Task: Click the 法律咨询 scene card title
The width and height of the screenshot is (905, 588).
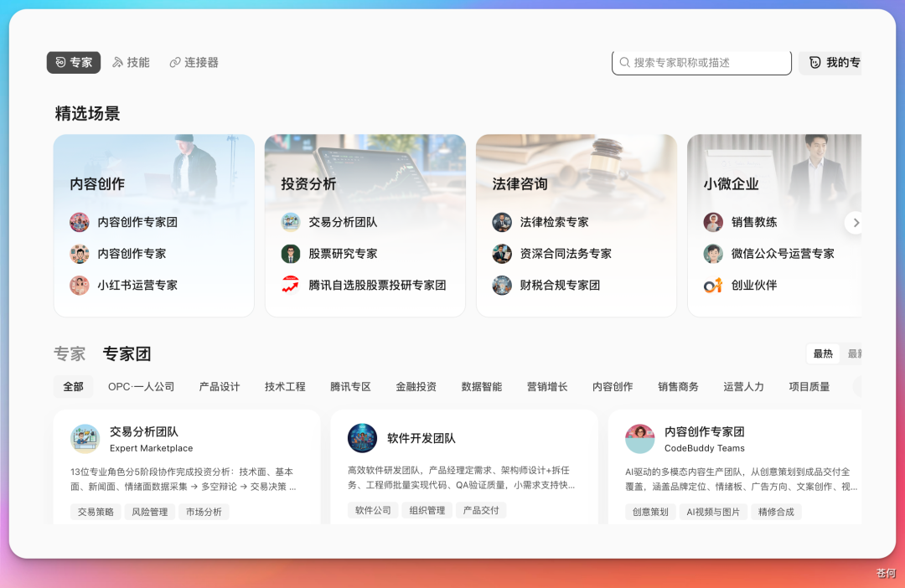Action: [520, 184]
